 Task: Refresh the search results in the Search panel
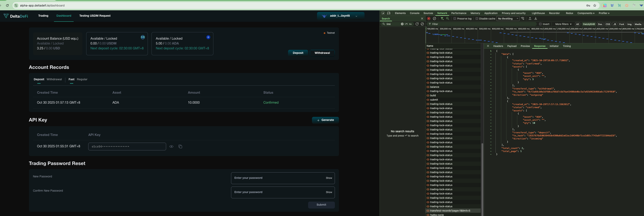coord(417,24)
